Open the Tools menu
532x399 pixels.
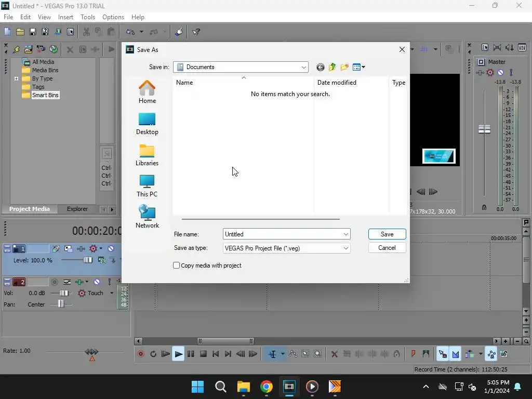[x=87, y=17]
